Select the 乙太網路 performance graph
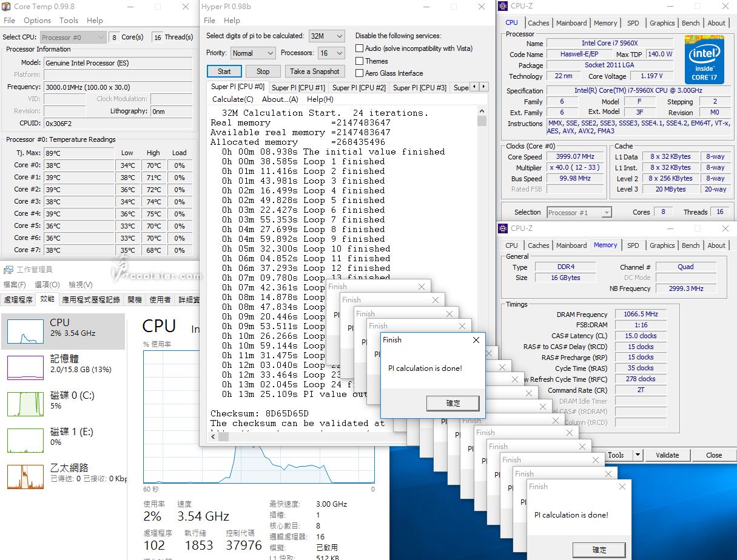Screen dimensions: 737x560 [x=25, y=477]
